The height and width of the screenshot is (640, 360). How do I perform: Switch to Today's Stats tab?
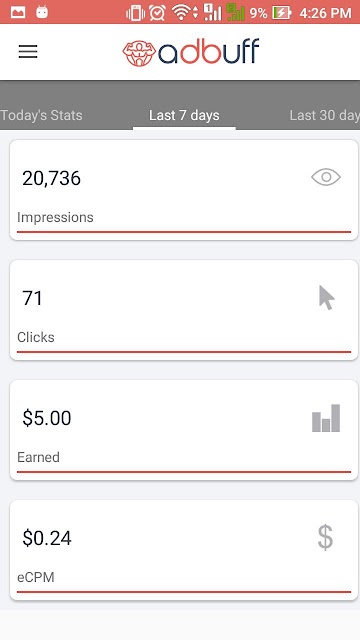[x=41, y=115]
